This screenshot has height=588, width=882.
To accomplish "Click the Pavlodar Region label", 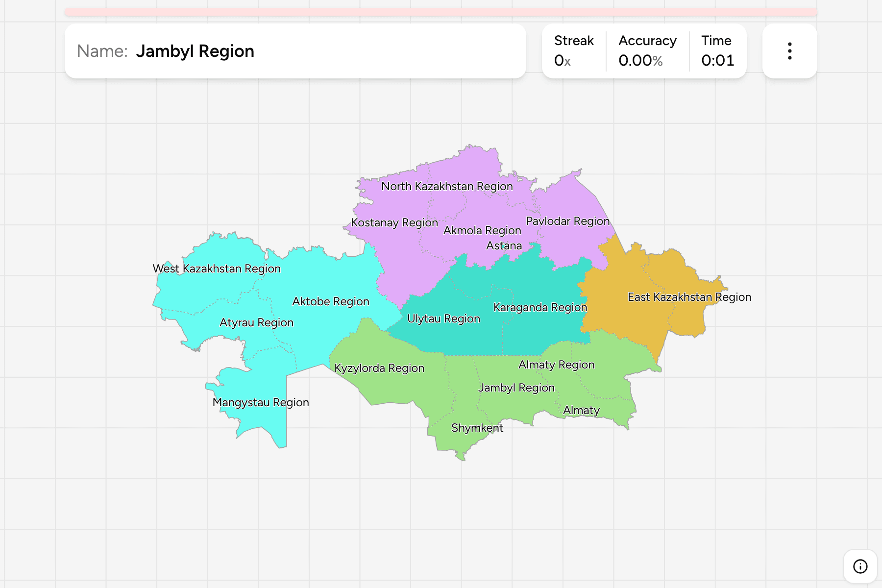I will coord(568,221).
